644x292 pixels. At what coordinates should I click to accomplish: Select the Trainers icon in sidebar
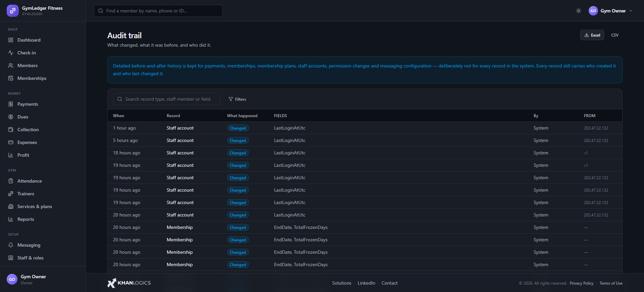tap(11, 194)
